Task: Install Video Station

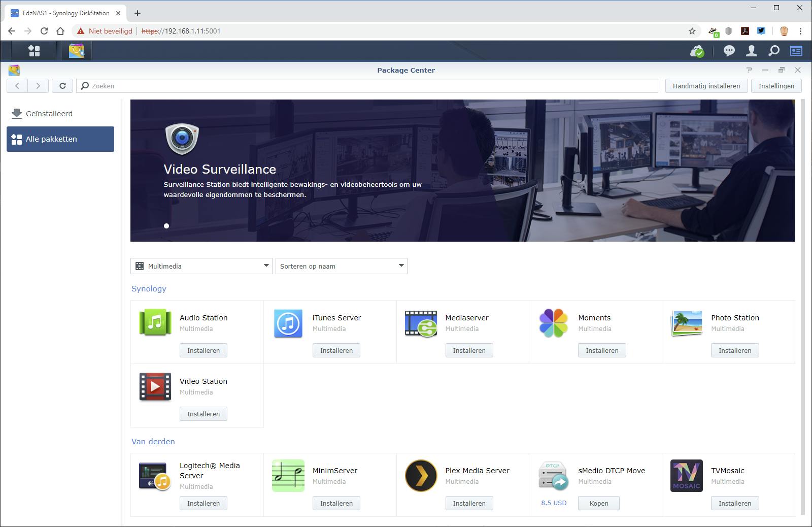Action: coord(204,414)
